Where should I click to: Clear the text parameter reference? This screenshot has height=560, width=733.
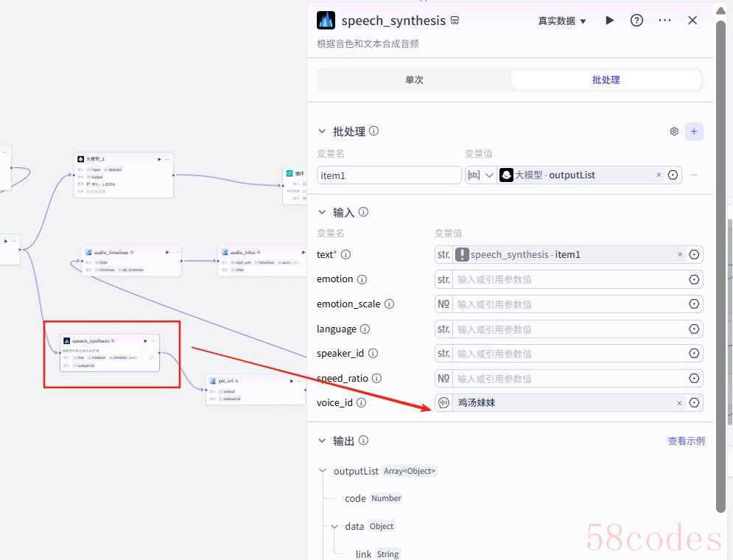click(680, 254)
